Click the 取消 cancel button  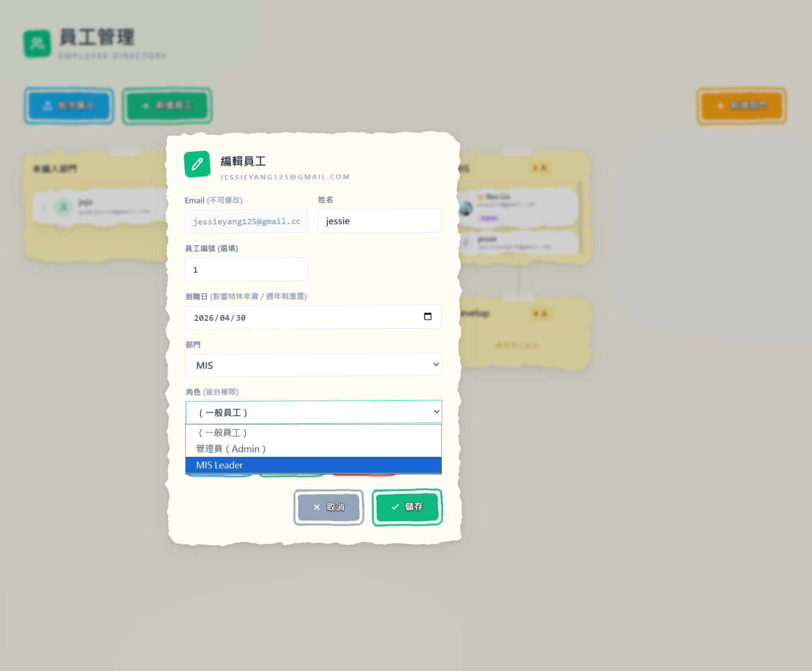click(x=328, y=507)
